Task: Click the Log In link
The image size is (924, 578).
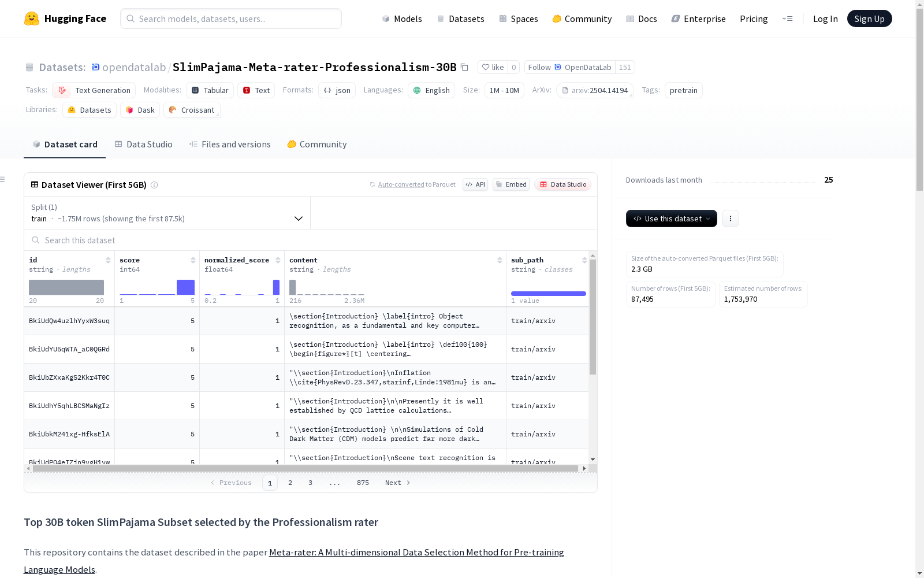Action: click(x=825, y=18)
